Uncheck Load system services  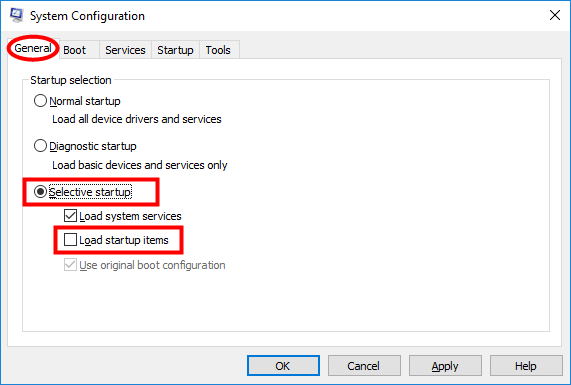pyautogui.click(x=70, y=216)
